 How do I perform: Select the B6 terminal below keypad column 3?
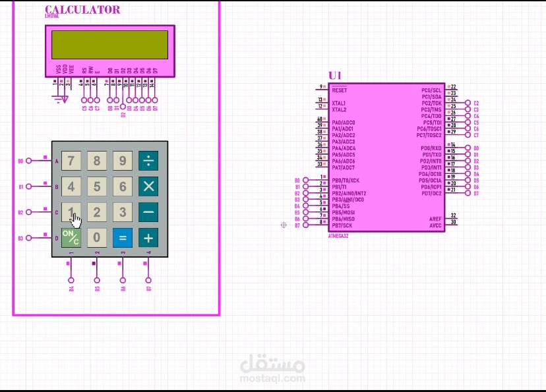pyautogui.click(x=123, y=281)
